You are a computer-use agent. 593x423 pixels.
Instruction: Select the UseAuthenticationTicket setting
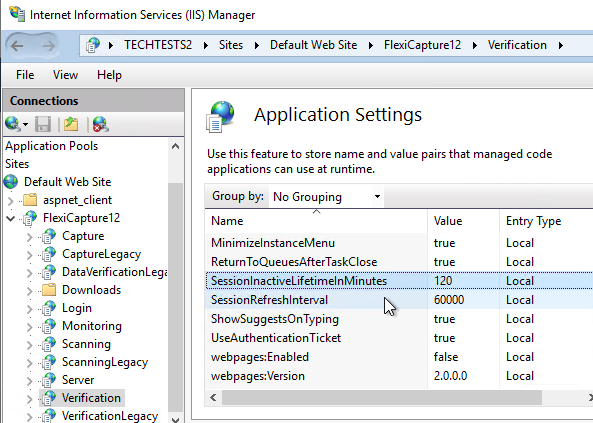(x=399, y=338)
